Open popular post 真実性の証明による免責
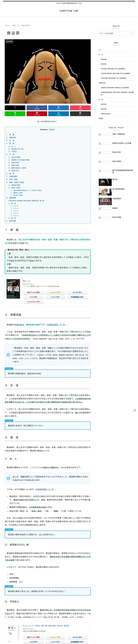 click(122, 143)
